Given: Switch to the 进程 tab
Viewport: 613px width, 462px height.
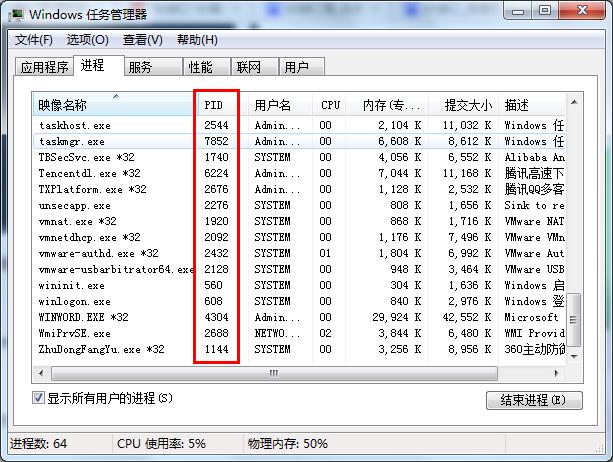Looking at the screenshot, I should click(99, 65).
